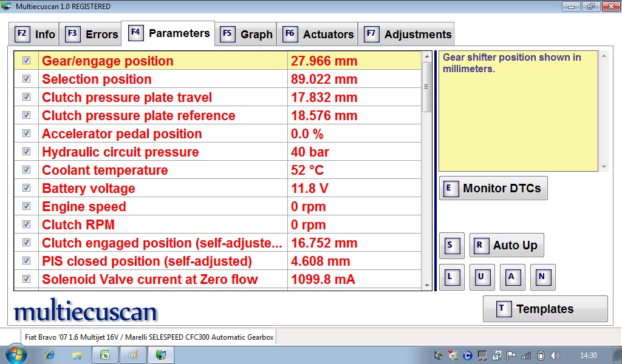Uncheck Gear/engage position parameter

[26, 61]
